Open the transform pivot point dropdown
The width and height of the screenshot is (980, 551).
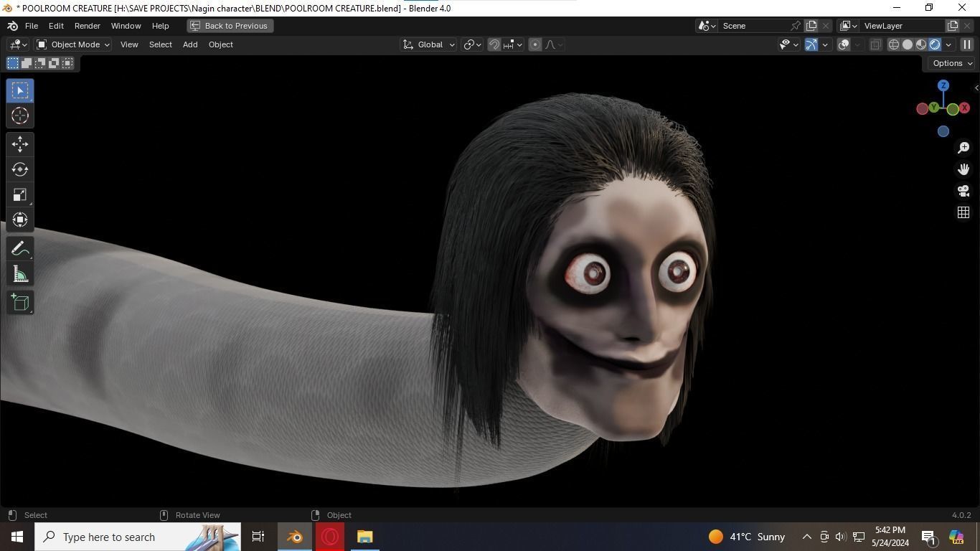click(471, 44)
